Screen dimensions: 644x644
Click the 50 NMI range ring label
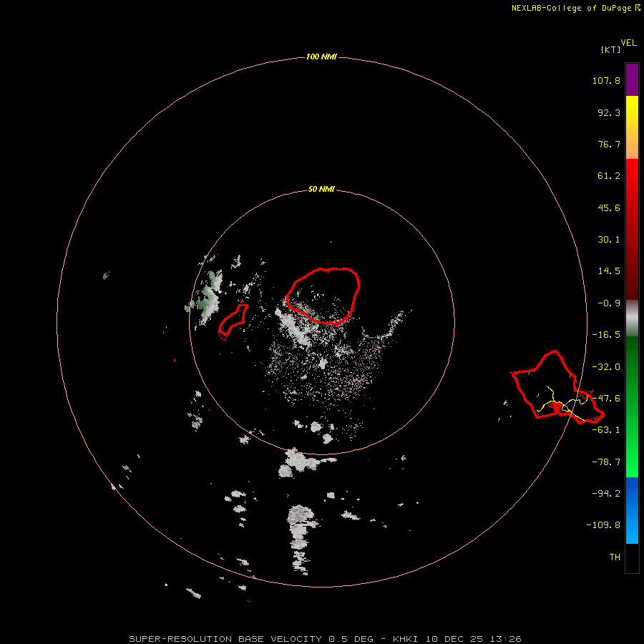(321, 190)
